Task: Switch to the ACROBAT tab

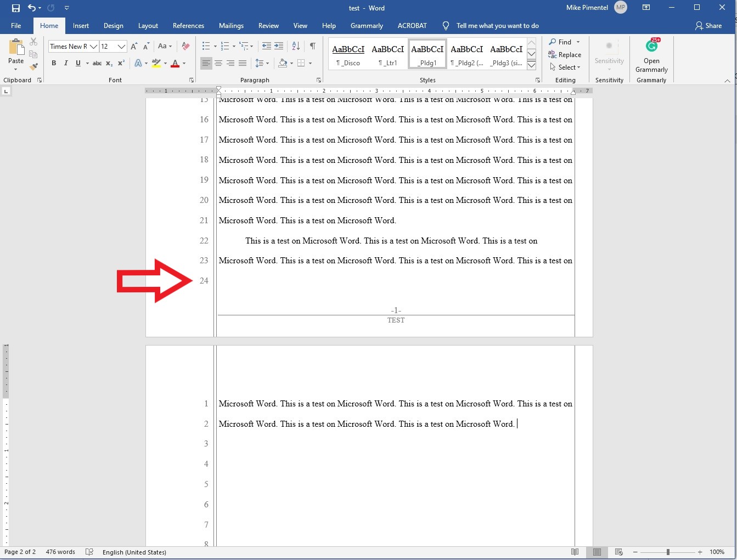Action: (x=412, y=26)
